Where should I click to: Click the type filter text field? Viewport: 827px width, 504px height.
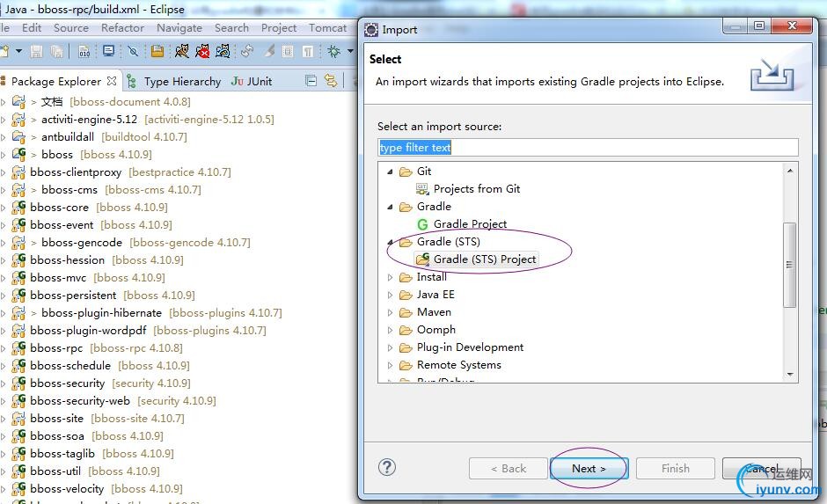(x=588, y=147)
